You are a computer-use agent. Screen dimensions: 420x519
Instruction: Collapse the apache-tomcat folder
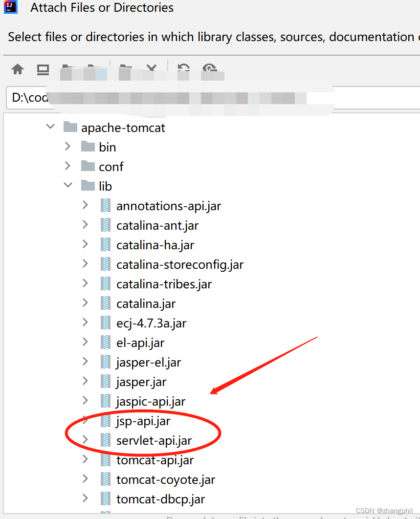pyautogui.click(x=50, y=126)
